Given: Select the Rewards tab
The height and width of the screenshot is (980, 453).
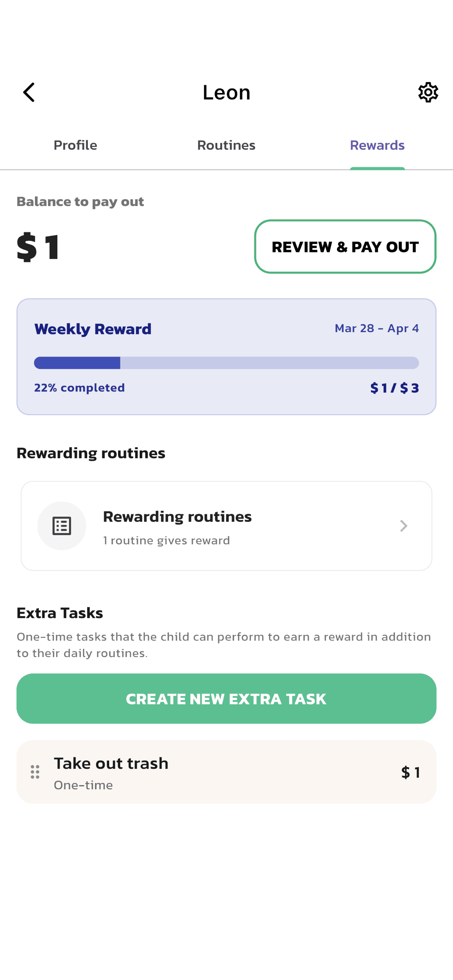Looking at the screenshot, I should [377, 145].
